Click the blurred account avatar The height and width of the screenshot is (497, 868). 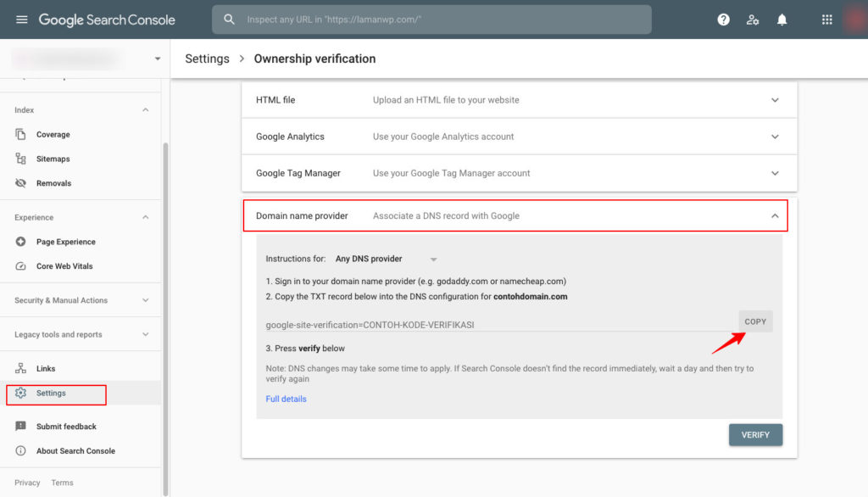(856, 20)
